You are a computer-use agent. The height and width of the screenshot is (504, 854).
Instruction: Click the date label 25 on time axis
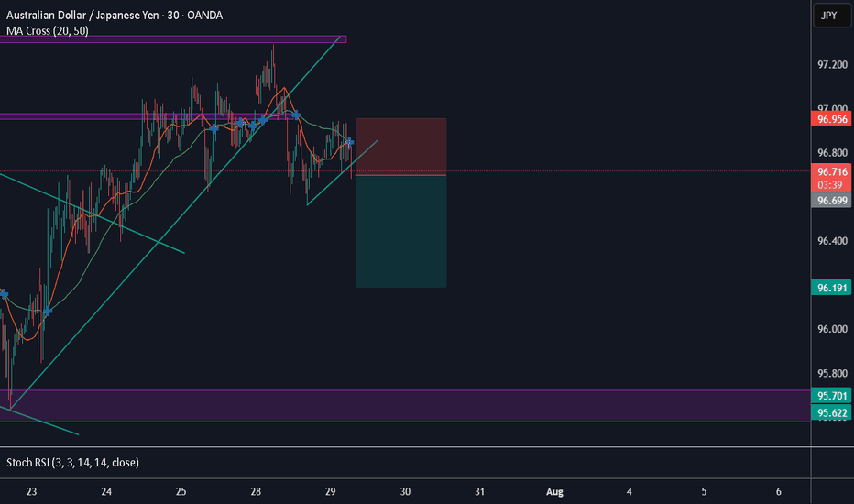pyautogui.click(x=181, y=491)
